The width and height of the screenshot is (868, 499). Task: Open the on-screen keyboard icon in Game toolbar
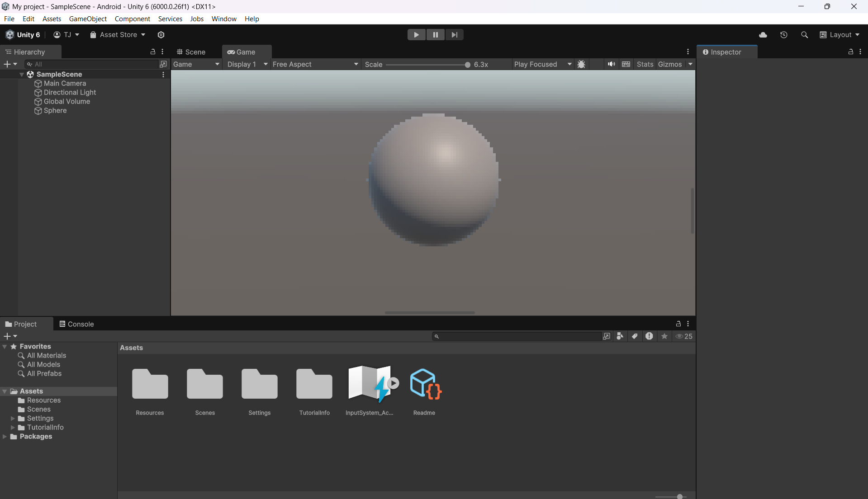pyautogui.click(x=626, y=64)
